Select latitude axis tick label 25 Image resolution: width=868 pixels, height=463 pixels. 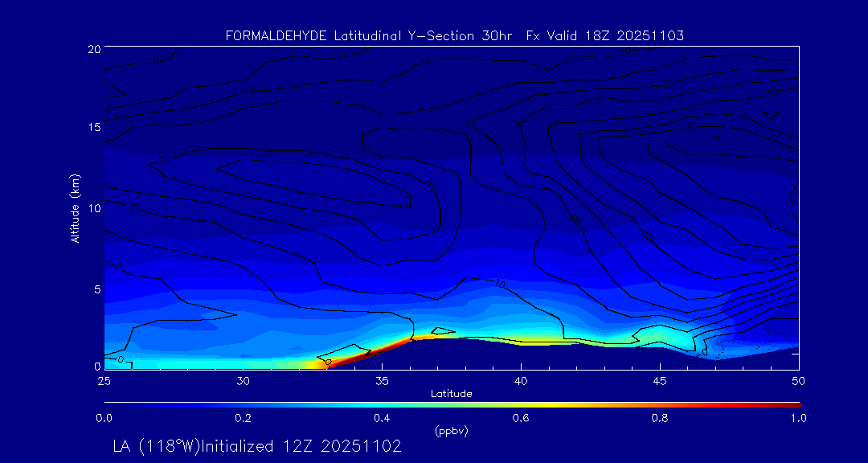point(104,381)
